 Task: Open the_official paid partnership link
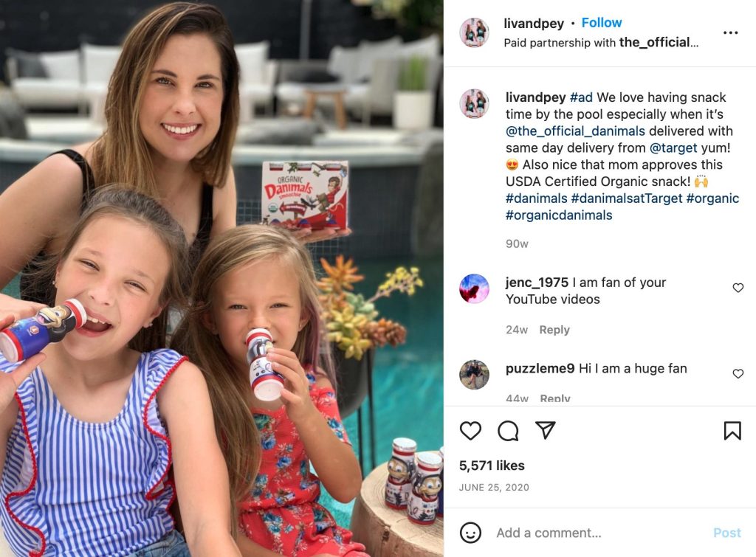[659, 42]
